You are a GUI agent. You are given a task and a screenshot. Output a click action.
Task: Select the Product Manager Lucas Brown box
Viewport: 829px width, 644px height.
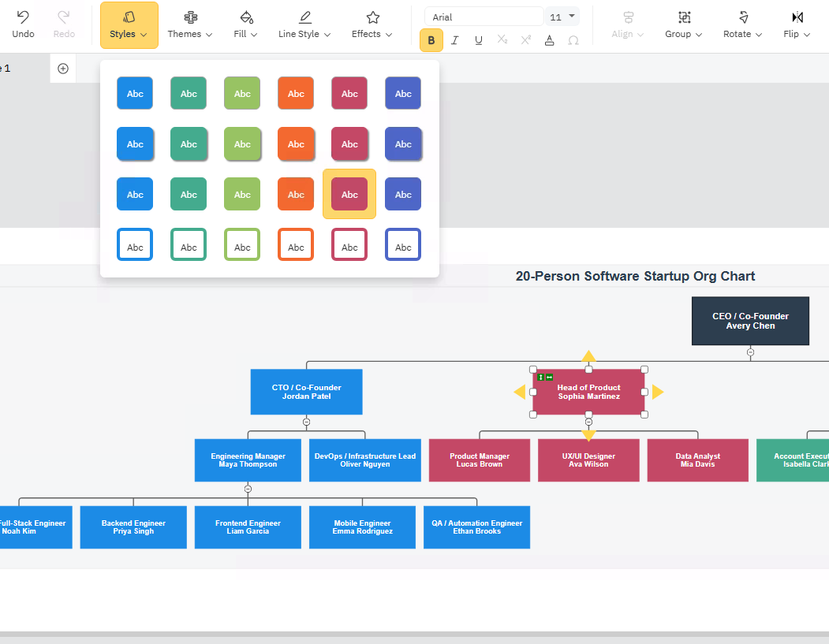coord(480,460)
